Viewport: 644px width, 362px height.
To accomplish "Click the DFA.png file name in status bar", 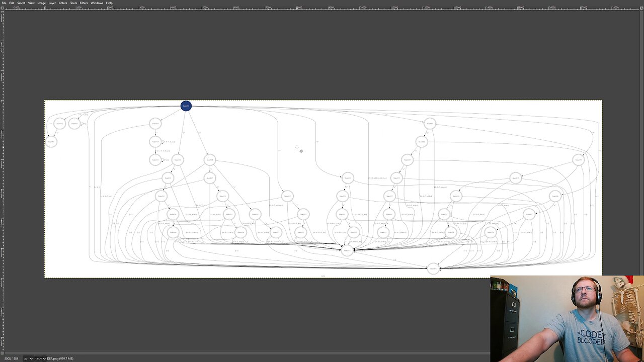I will click(60, 358).
